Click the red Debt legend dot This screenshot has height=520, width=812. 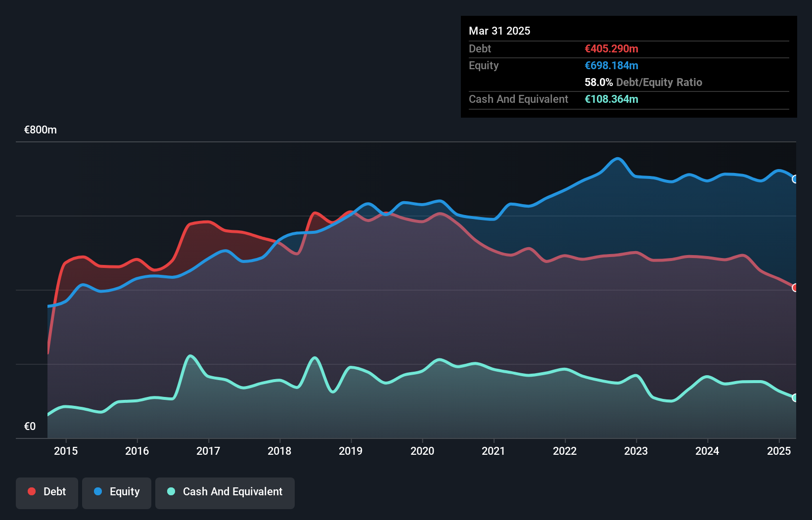(x=32, y=491)
